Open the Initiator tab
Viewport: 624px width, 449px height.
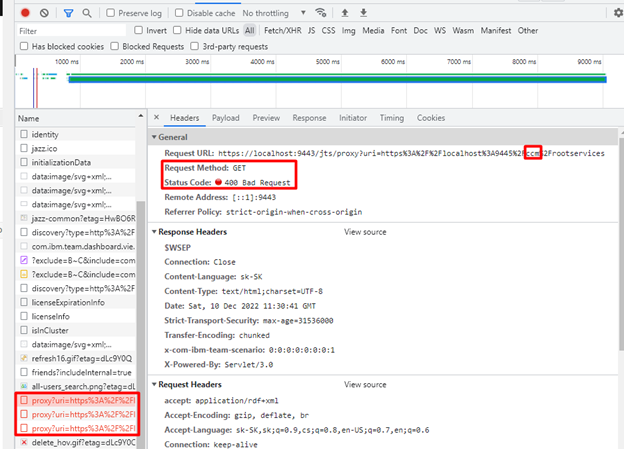(353, 118)
